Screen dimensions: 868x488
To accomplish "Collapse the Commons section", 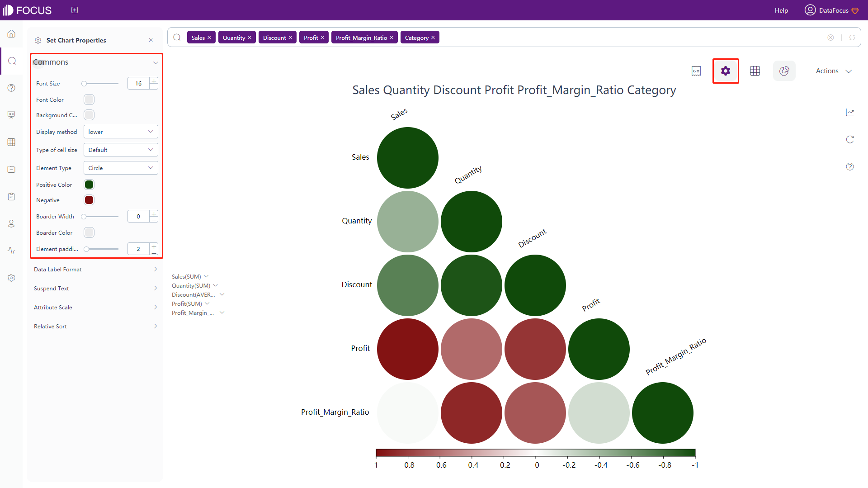I will (x=156, y=62).
